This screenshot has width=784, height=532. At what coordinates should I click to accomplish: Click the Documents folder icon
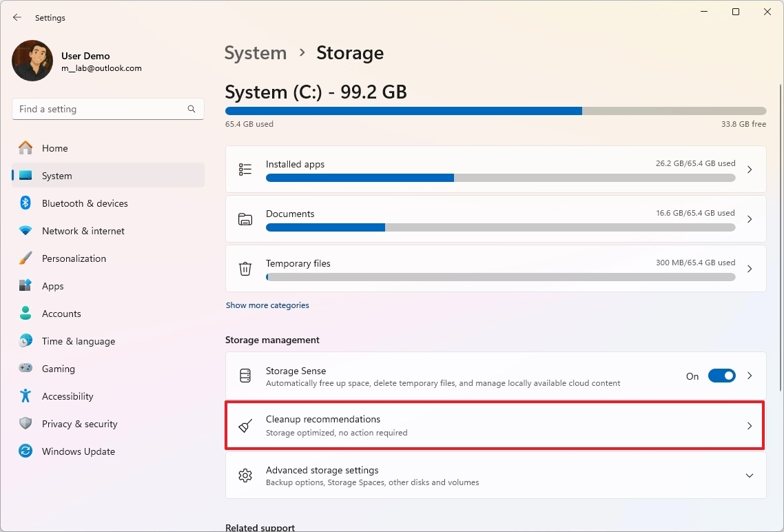pos(245,219)
